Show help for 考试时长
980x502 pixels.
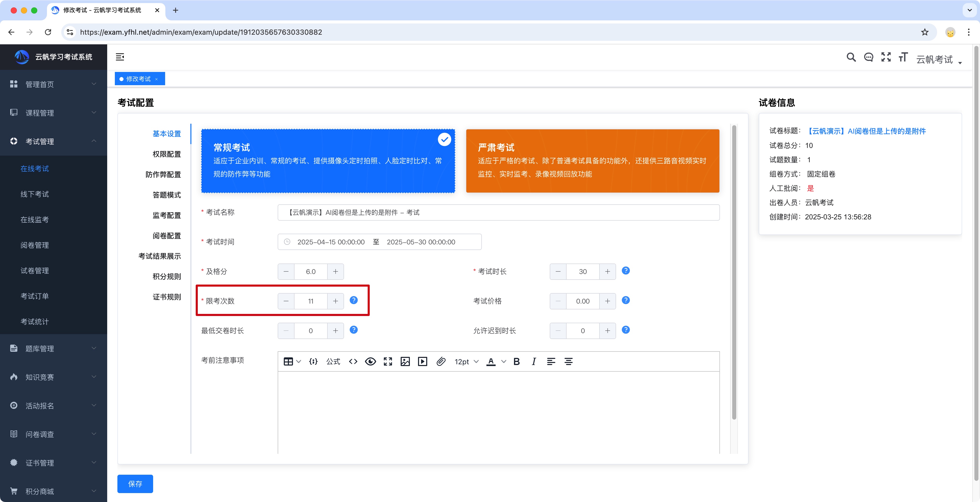click(x=626, y=271)
